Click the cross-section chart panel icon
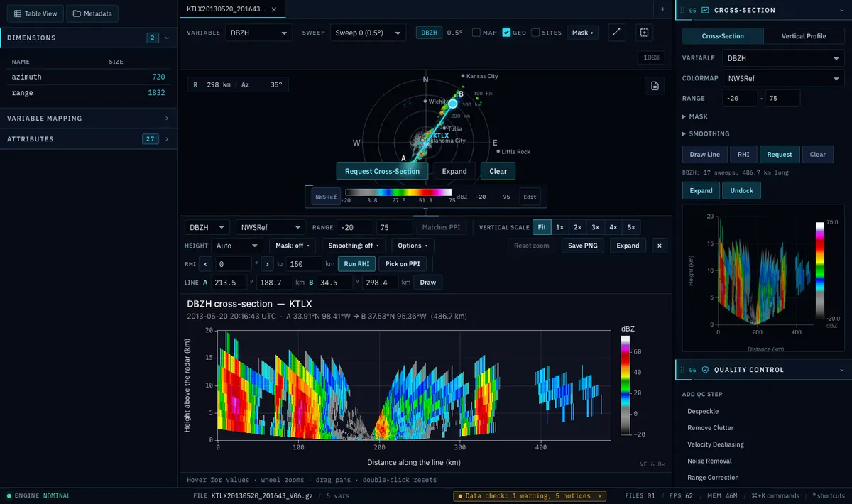Viewport: 852px width, 504px height. pos(705,10)
